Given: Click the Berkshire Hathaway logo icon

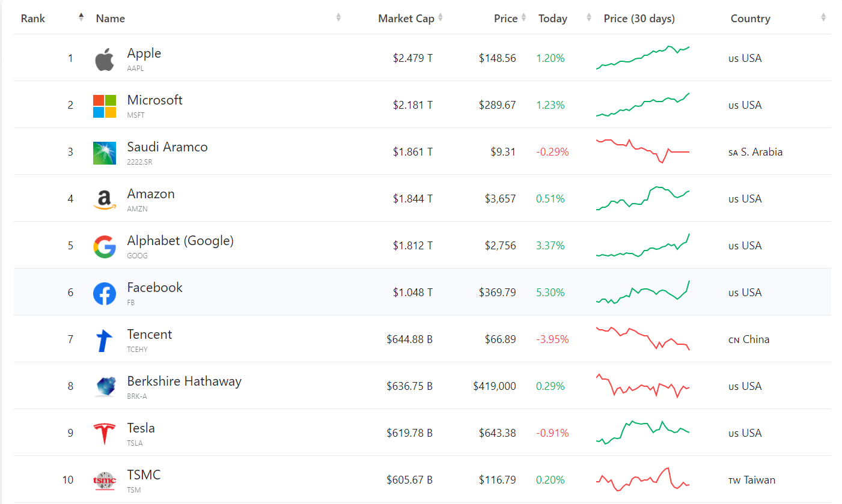Looking at the screenshot, I should pos(105,387).
